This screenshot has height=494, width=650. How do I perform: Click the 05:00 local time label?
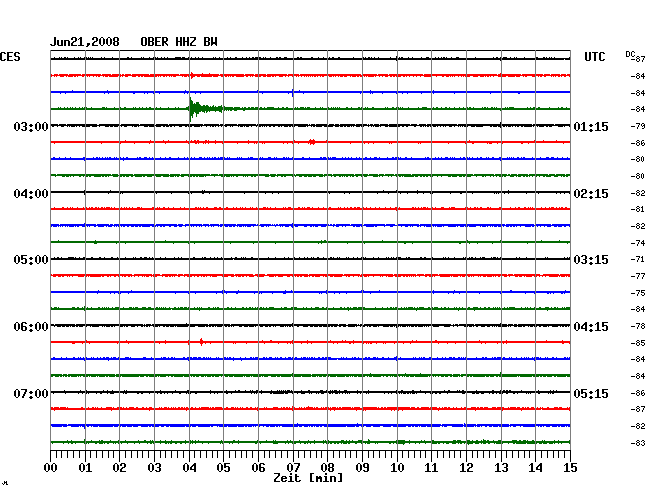click(x=31, y=260)
